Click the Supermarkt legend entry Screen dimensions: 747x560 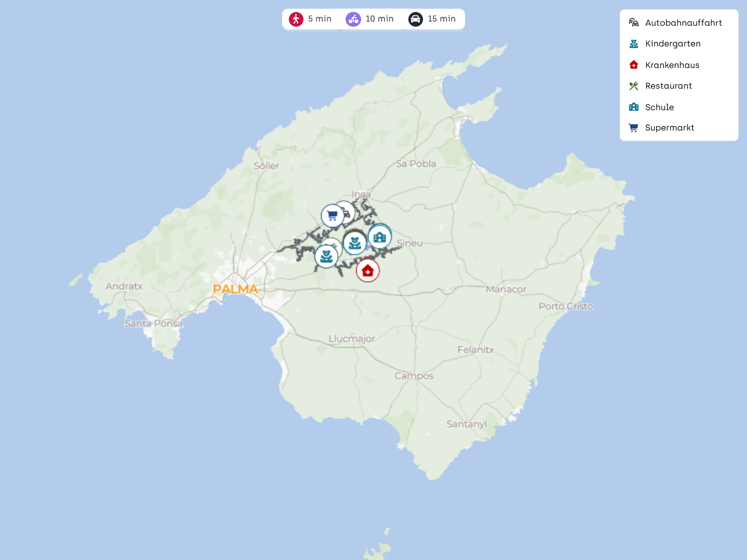coord(669,128)
